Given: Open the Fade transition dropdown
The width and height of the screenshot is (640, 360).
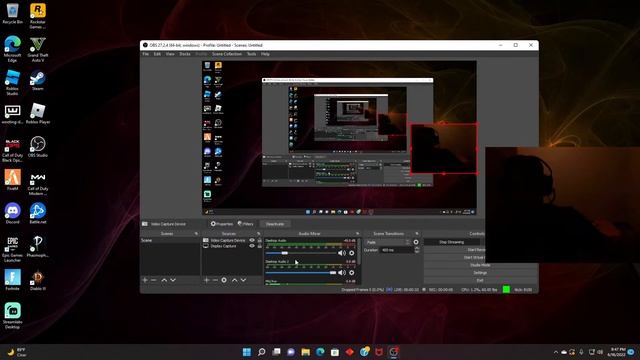Looking at the screenshot, I should [388, 242].
